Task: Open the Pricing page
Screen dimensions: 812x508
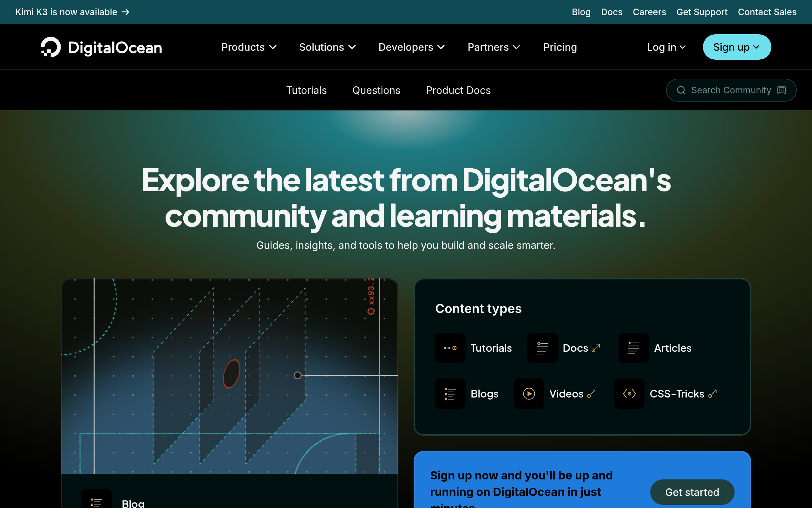Action: point(560,47)
